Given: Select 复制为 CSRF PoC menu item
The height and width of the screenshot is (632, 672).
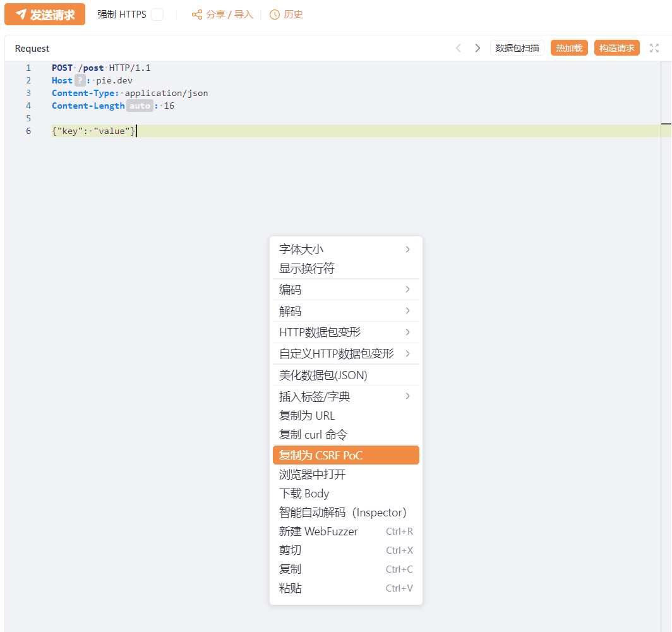Looking at the screenshot, I should pyautogui.click(x=345, y=455).
